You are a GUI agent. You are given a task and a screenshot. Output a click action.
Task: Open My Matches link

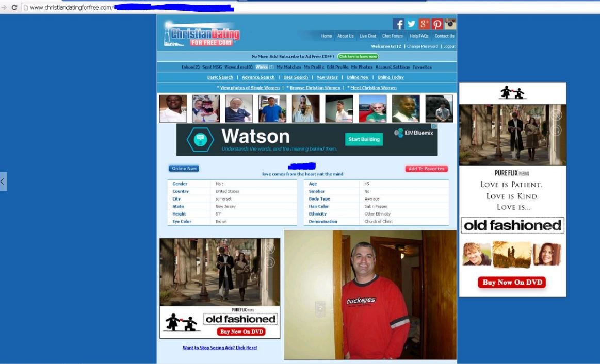(x=289, y=67)
